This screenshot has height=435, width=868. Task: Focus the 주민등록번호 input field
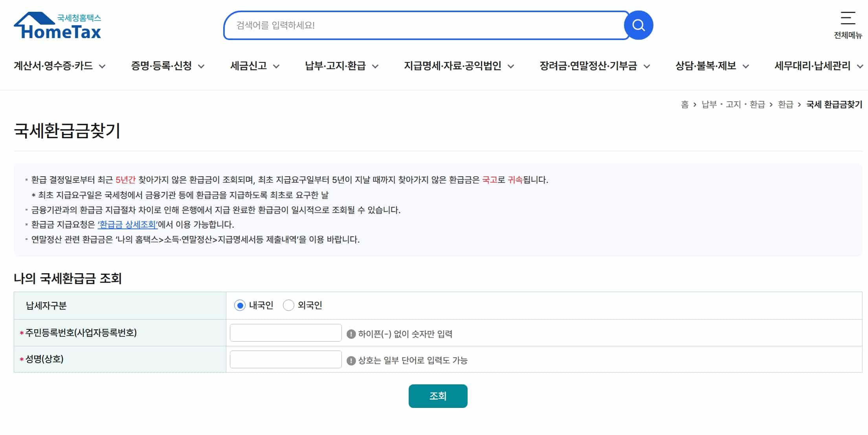[x=286, y=333]
